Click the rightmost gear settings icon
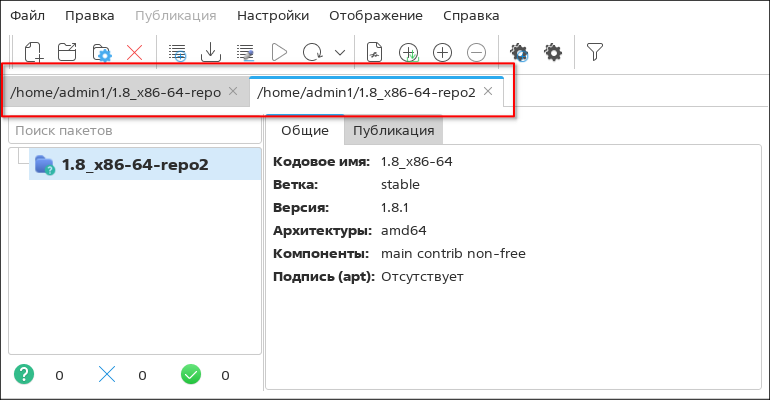 point(552,52)
